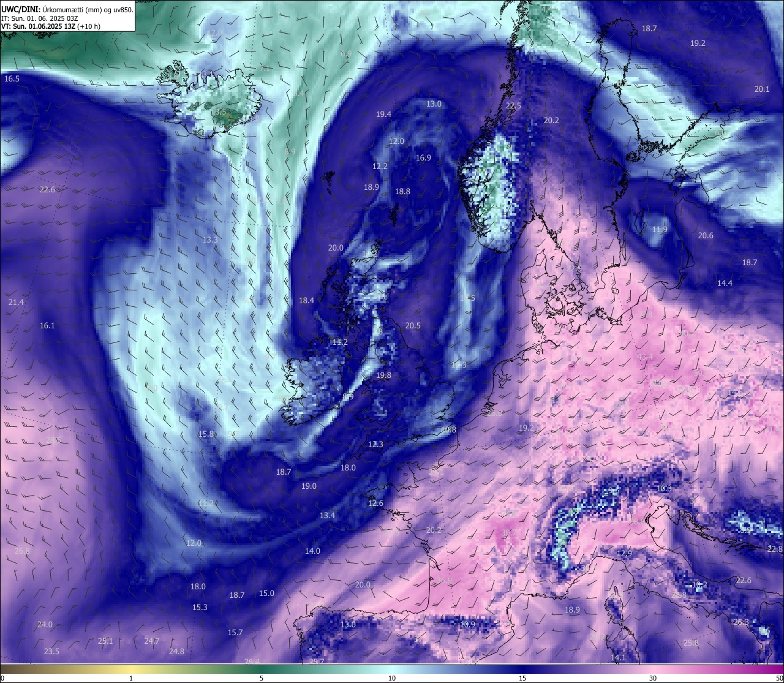Click the 14.1 value near the bottom edge
This screenshot has height=683, width=784.
click(x=619, y=657)
